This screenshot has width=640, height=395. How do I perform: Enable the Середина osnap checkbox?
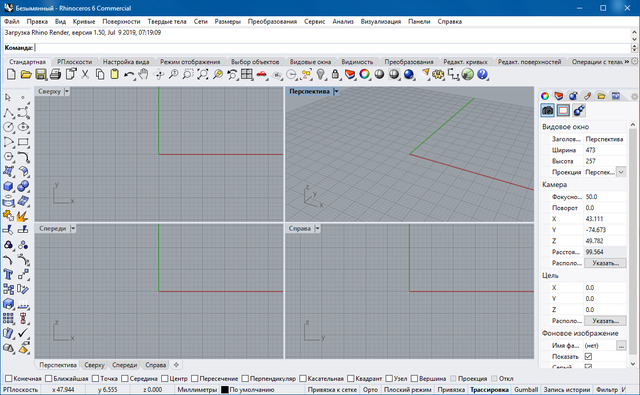pos(124,378)
